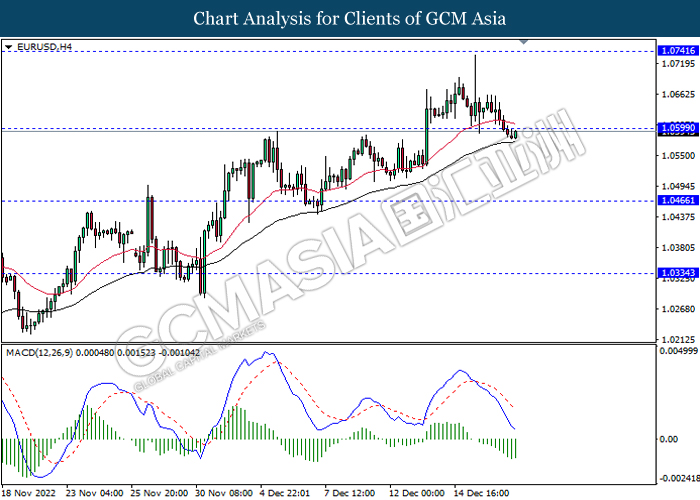Viewport: 700px width, 500px height.
Task: Click the EURUSD,H4 symbol dropdown arrow
Action: 8,47
